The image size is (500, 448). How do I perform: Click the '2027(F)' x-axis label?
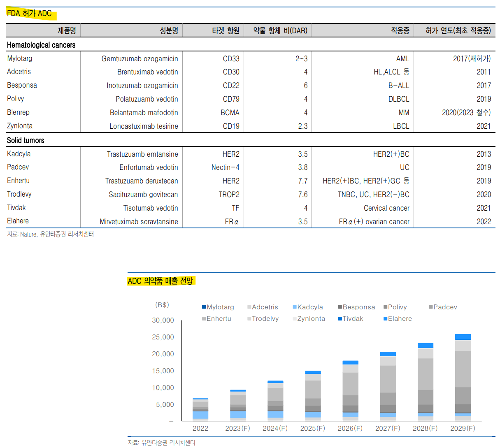pos(388,428)
